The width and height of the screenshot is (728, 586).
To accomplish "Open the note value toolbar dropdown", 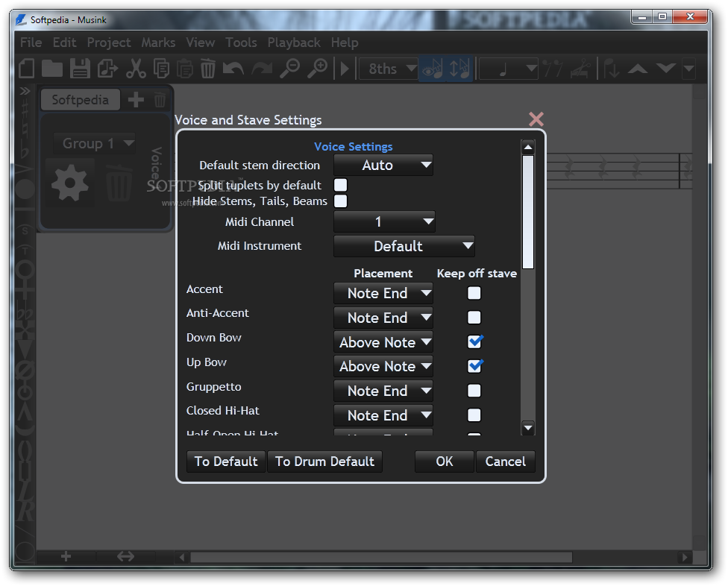I will pyautogui.click(x=509, y=69).
